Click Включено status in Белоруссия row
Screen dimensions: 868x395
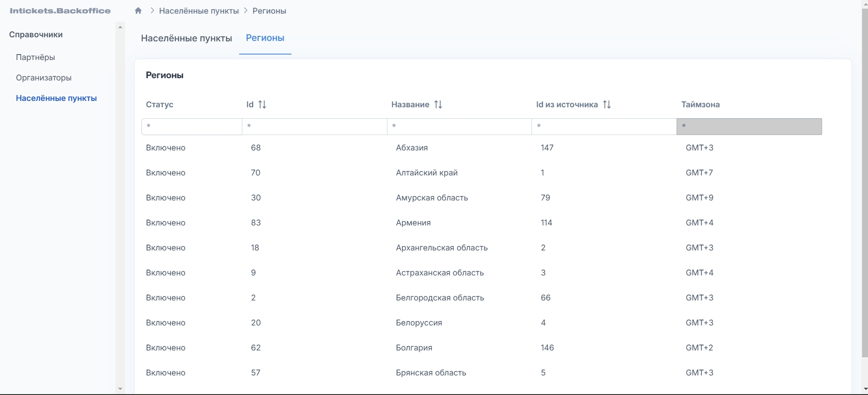click(x=166, y=323)
